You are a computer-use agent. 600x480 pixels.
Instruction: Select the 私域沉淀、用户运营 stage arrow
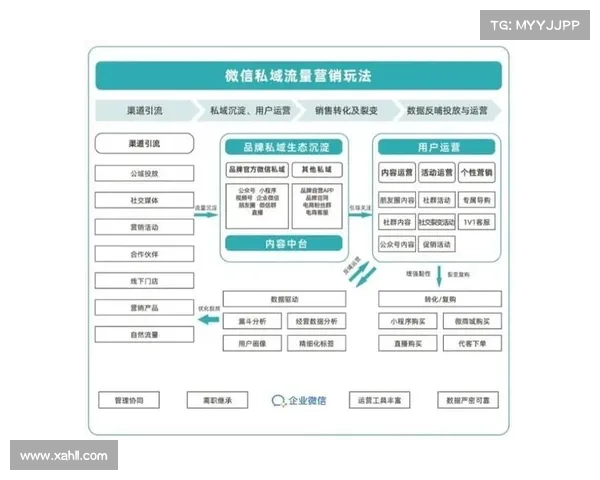pyautogui.click(x=250, y=111)
